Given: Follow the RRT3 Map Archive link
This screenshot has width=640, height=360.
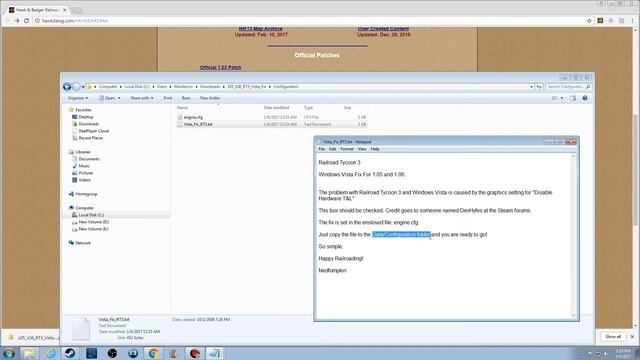Looking at the screenshot, I should 260,29.
